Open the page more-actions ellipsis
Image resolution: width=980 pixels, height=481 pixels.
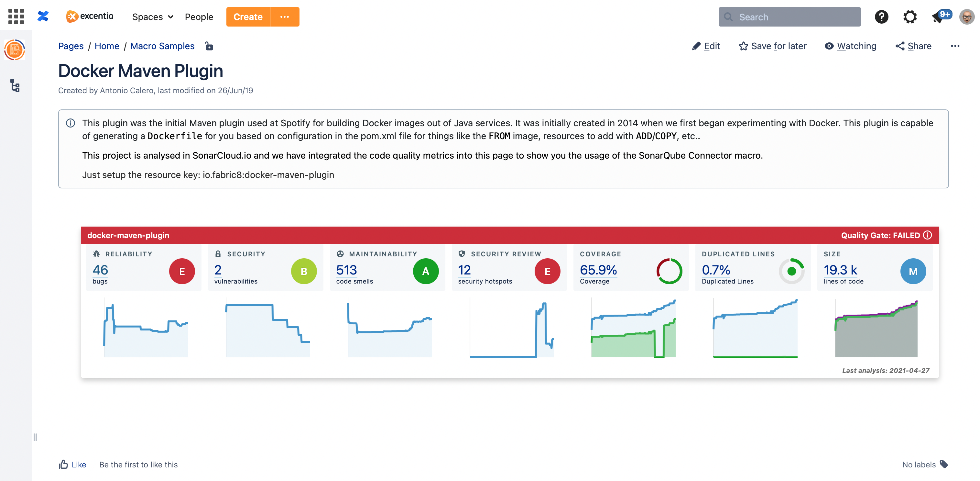click(955, 46)
